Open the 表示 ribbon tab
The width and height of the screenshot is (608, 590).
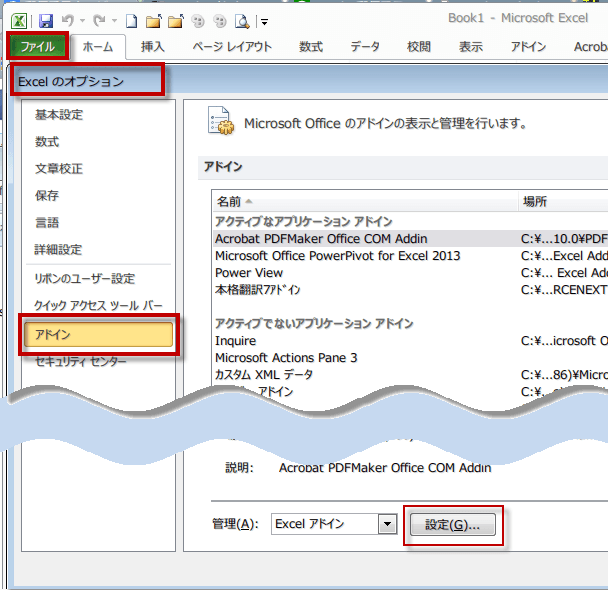[x=471, y=47]
